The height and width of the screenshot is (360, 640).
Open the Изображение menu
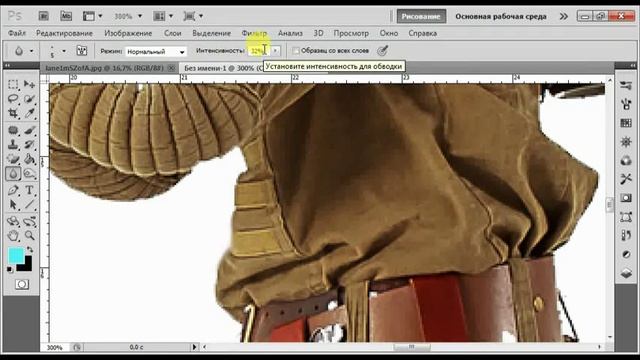click(x=128, y=33)
